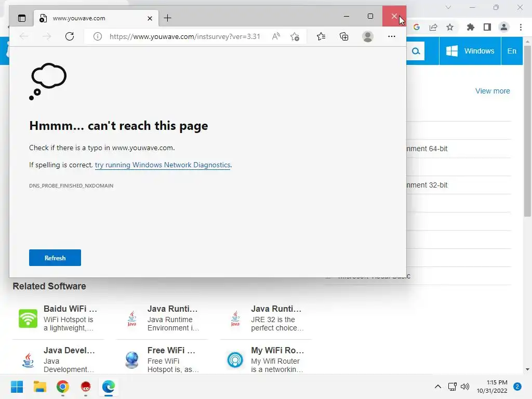Open Edge Collections

coord(344,36)
